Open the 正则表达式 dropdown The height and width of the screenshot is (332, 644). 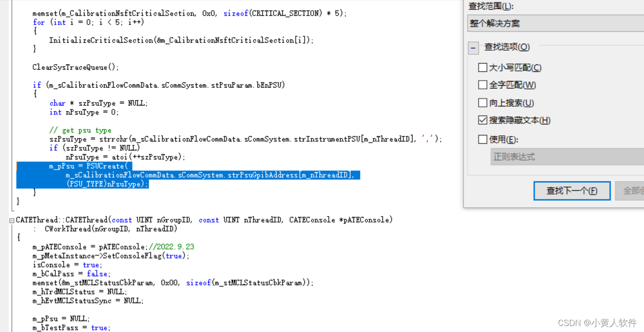tap(567, 157)
